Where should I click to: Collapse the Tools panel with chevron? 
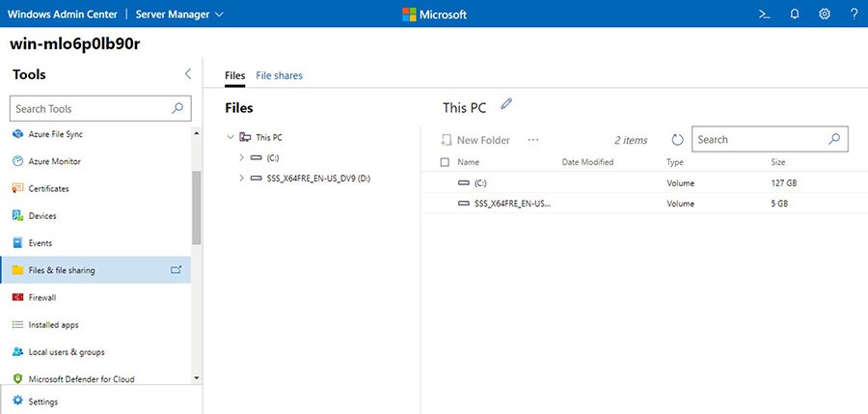point(188,73)
